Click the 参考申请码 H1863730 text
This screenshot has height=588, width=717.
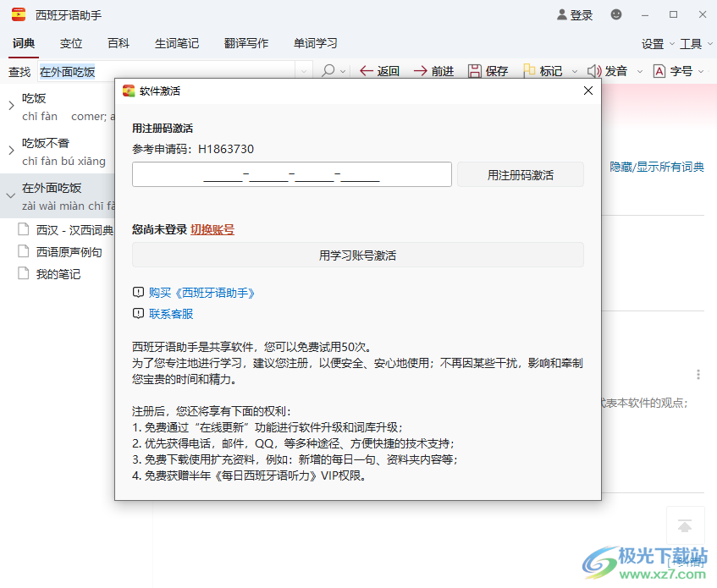pos(193,149)
